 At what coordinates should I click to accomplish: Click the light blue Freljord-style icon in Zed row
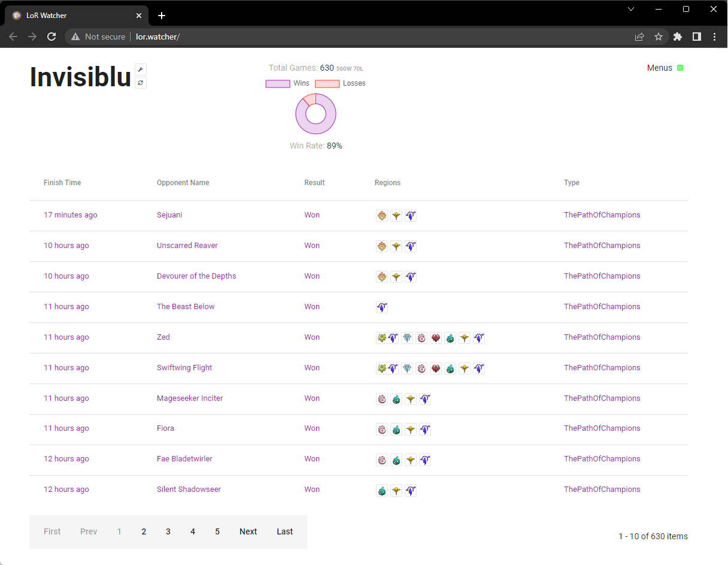(407, 338)
